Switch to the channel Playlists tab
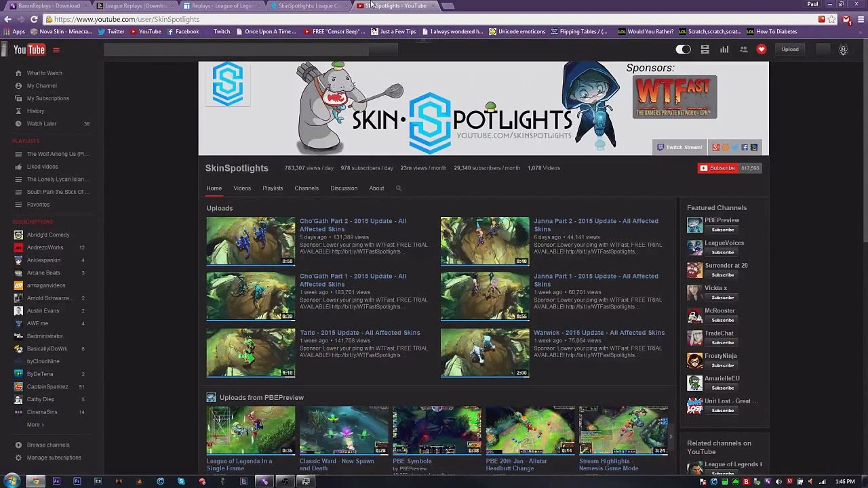This screenshot has height=488, width=868. 273,188
